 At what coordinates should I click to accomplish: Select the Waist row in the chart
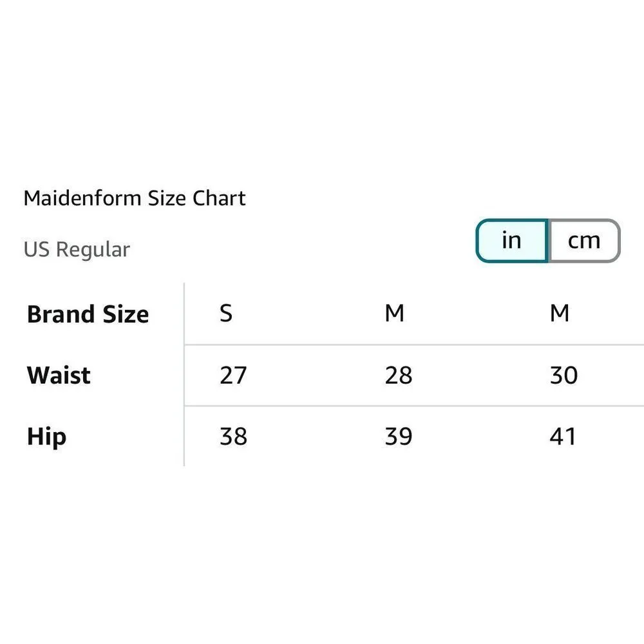point(58,375)
